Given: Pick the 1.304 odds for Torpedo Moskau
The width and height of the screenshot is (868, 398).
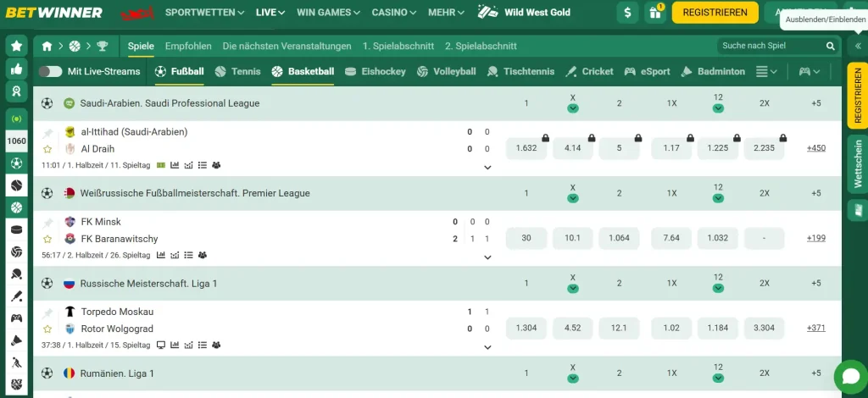Looking at the screenshot, I should pos(526,328).
